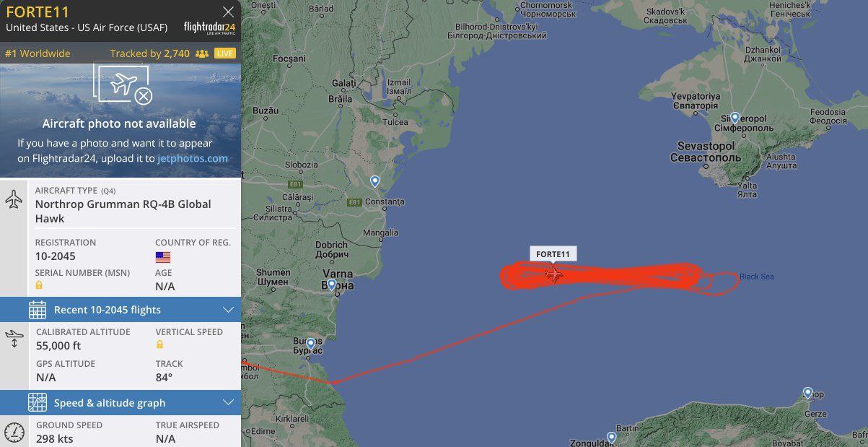This screenshot has width=868, height=447.
Task: Click the LIVE status badge
Action: (x=225, y=53)
